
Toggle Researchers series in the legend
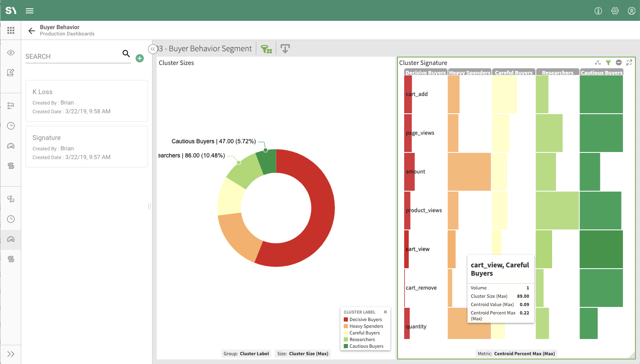click(362, 339)
